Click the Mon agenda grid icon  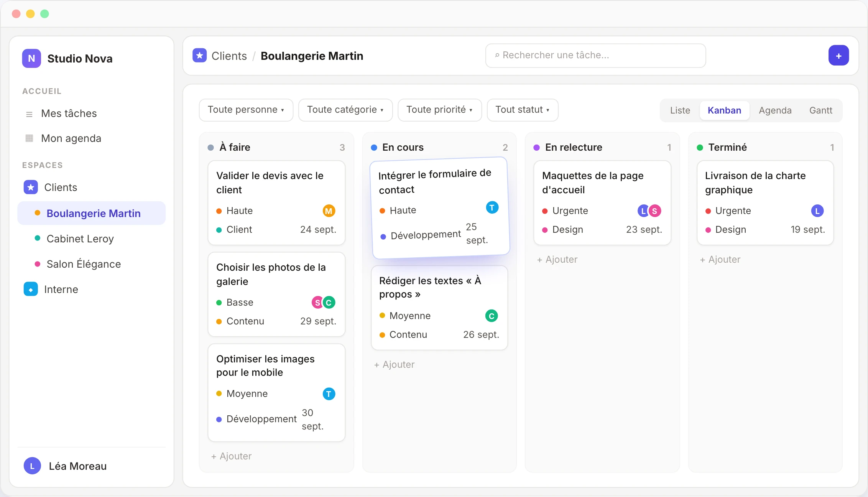[29, 138]
